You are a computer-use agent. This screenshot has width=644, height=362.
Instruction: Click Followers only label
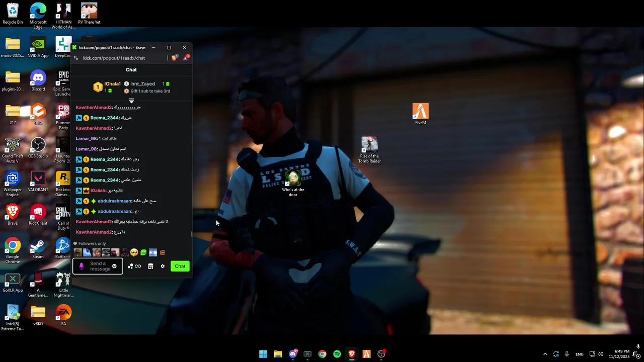pos(92,244)
